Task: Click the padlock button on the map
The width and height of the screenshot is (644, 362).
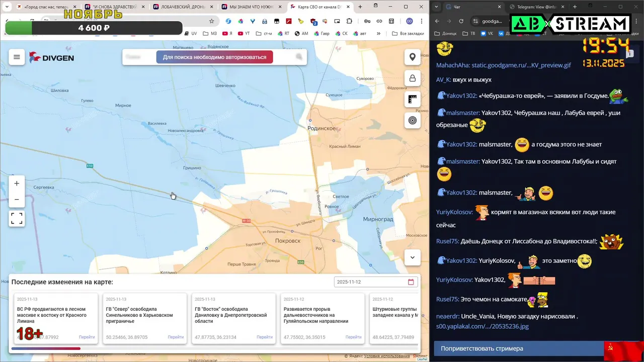Action: point(413,78)
